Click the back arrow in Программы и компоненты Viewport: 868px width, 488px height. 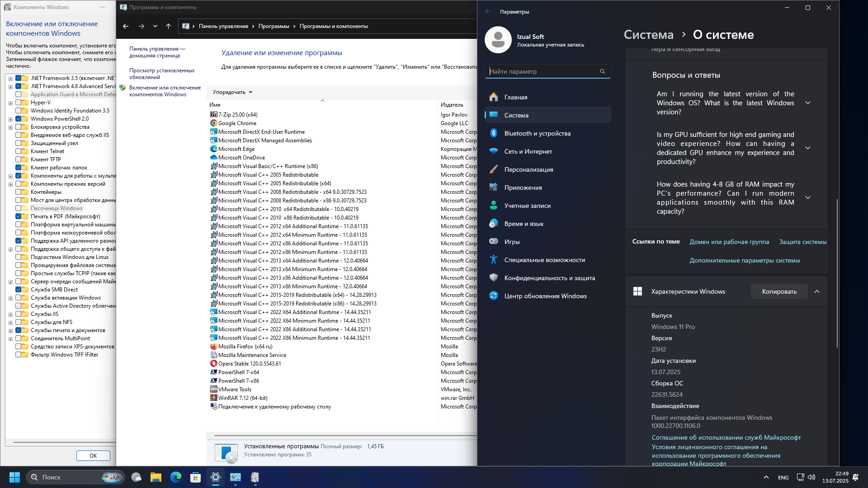pos(126,26)
